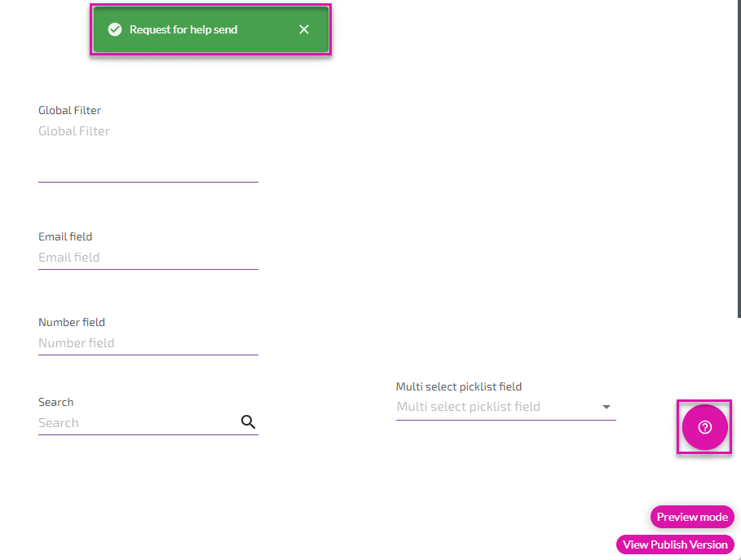Open View Publish Version

coord(675,545)
